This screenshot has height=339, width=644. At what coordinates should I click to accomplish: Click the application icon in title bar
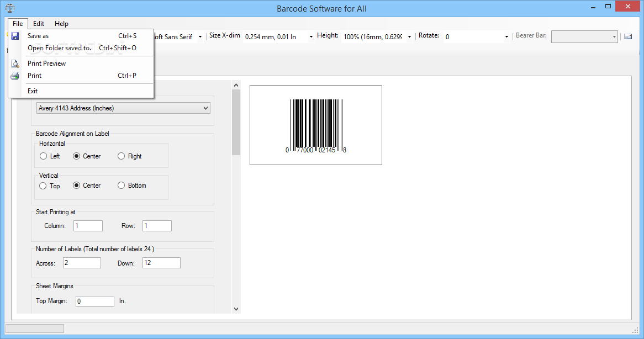10,8
